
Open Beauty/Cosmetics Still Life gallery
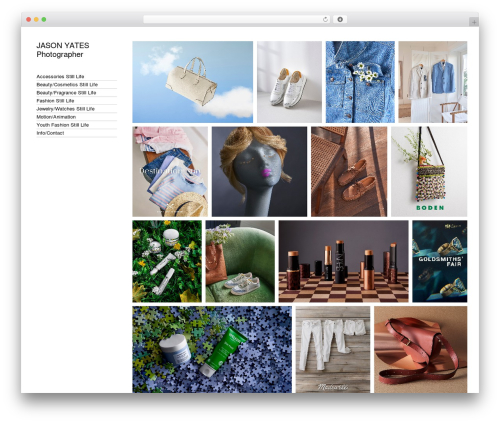pyautogui.click(x=67, y=85)
